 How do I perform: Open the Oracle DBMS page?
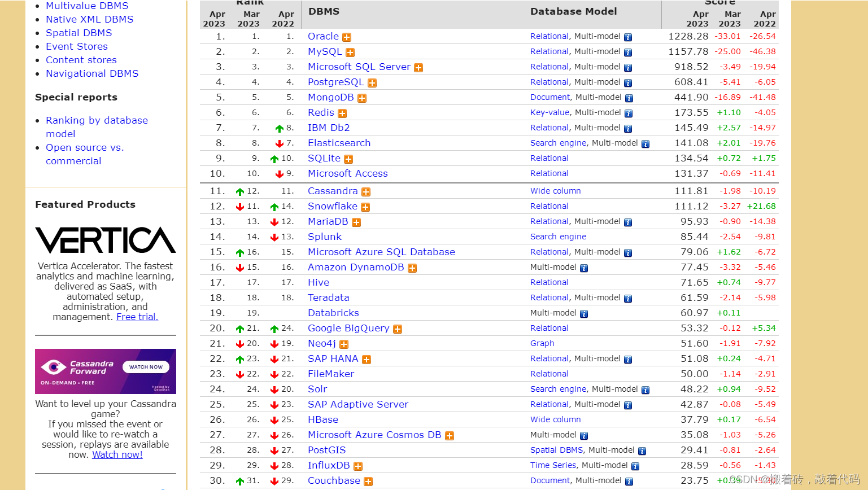(323, 36)
